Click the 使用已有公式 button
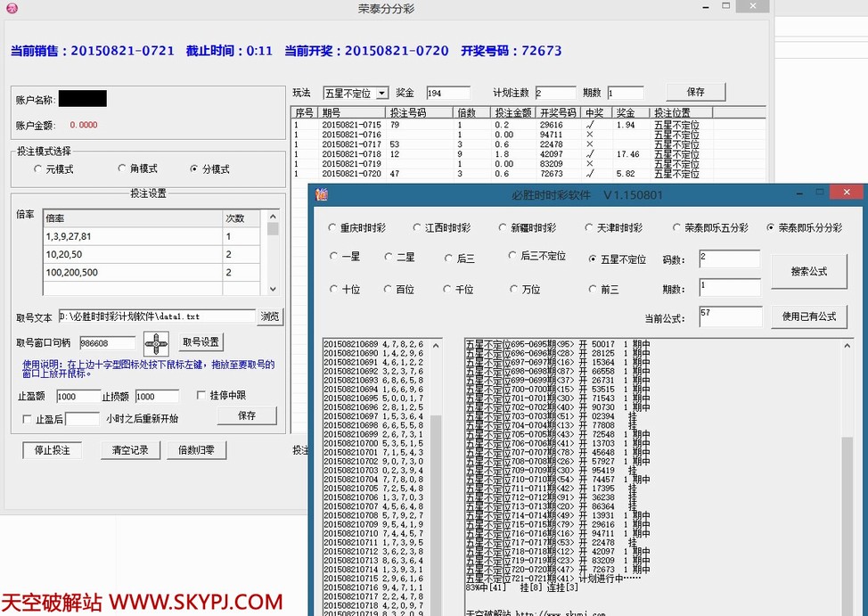The image size is (868, 616). [808, 316]
